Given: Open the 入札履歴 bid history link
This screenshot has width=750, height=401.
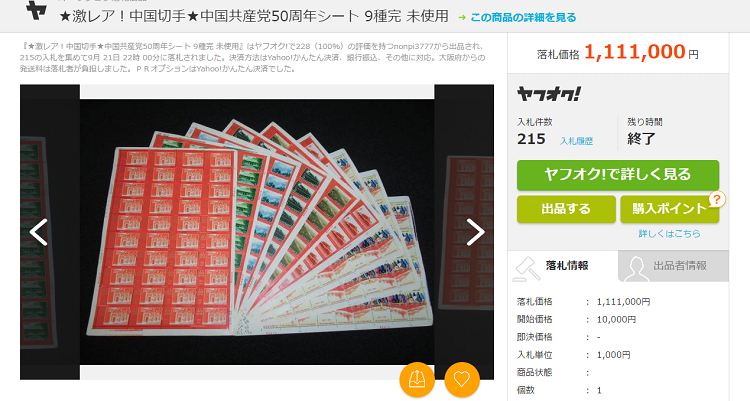Looking at the screenshot, I should click(x=576, y=141).
